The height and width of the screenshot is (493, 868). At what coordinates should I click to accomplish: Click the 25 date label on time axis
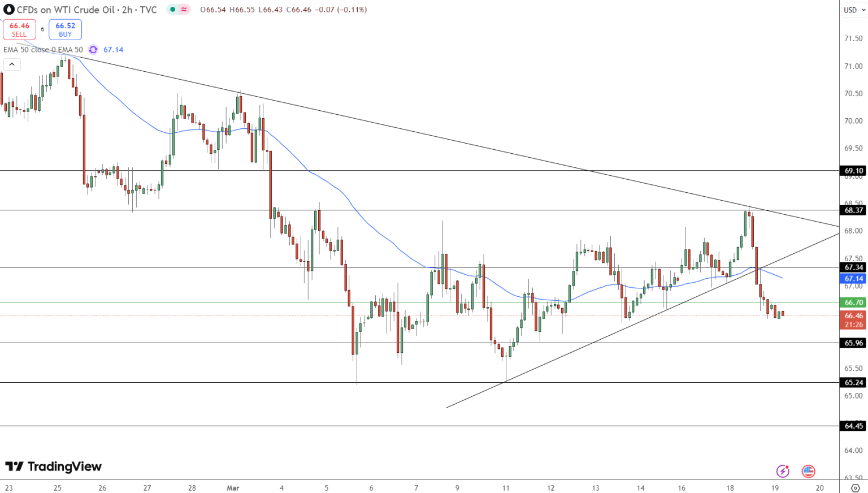(57, 488)
